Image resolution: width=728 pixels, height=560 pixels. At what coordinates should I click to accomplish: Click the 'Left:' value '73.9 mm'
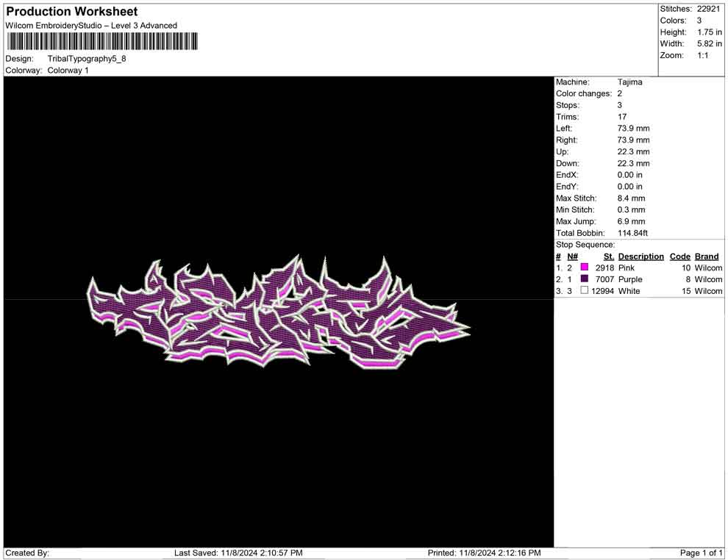pyautogui.click(x=633, y=129)
